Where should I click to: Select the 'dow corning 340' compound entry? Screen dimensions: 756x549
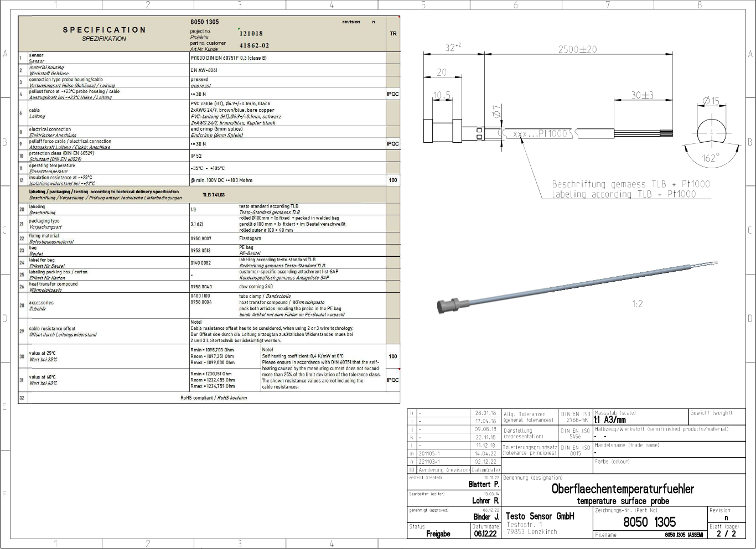point(256,287)
